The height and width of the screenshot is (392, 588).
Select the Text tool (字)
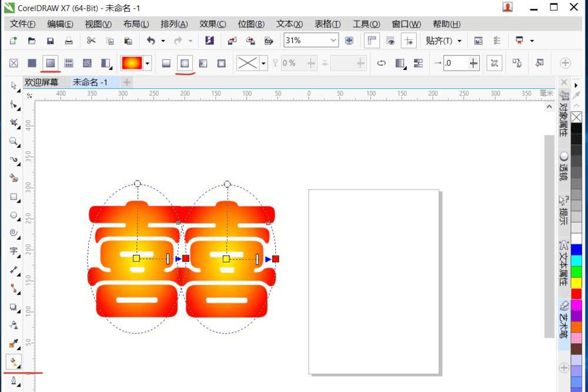[x=14, y=251]
